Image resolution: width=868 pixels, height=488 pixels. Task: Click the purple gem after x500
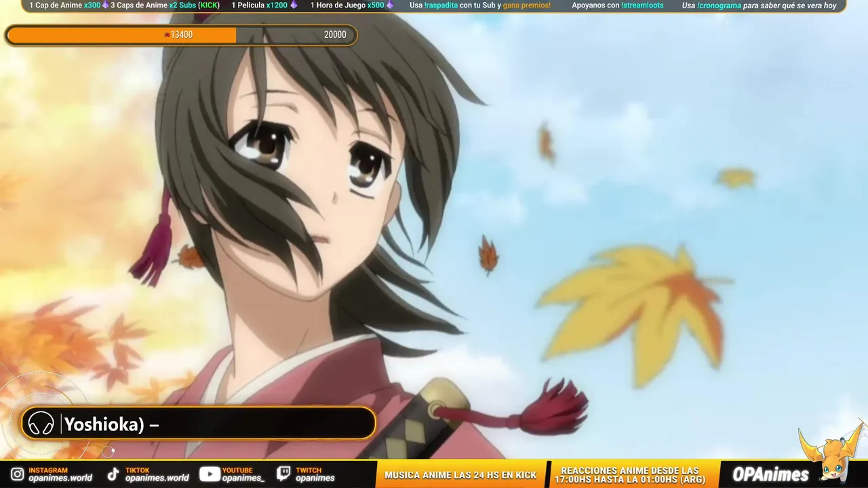[x=389, y=5]
